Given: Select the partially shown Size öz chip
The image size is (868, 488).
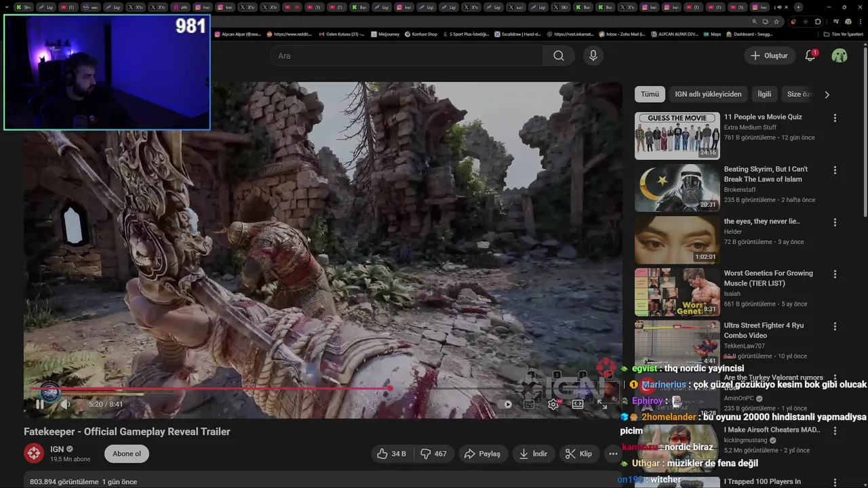Looking at the screenshot, I should point(798,94).
